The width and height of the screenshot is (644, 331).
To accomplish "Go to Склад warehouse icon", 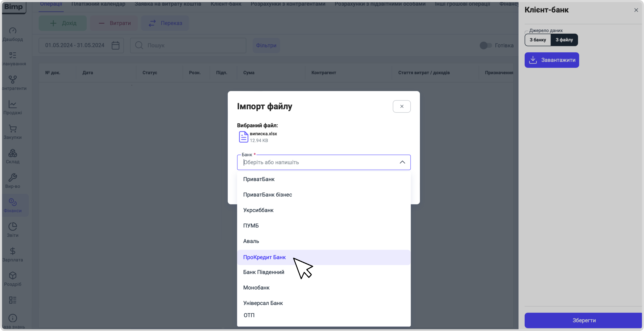I will point(12,153).
